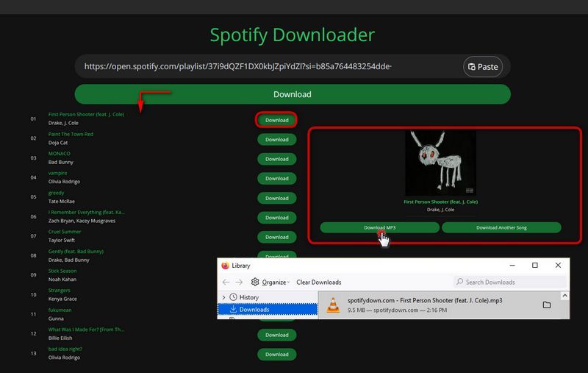588x373 pixels.
Task: Click the Organize gear icon in Library
Action: (255, 282)
